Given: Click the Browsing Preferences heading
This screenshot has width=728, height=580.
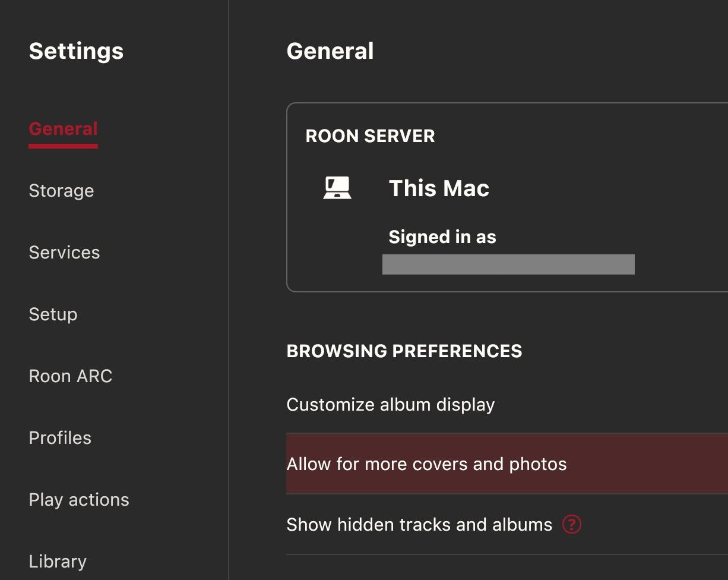Looking at the screenshot, I should (404, 351).
